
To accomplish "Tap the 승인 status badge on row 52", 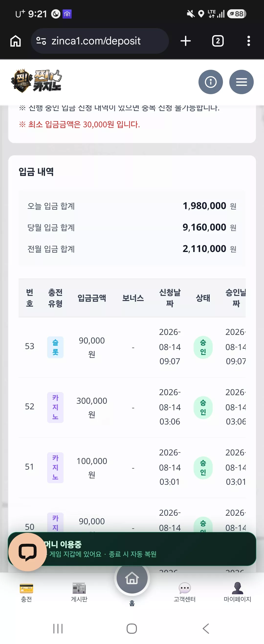I will [203, 407].
